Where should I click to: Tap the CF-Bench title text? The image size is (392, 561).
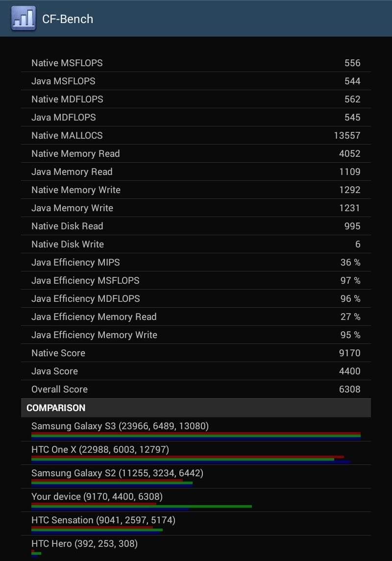[68, 19]
